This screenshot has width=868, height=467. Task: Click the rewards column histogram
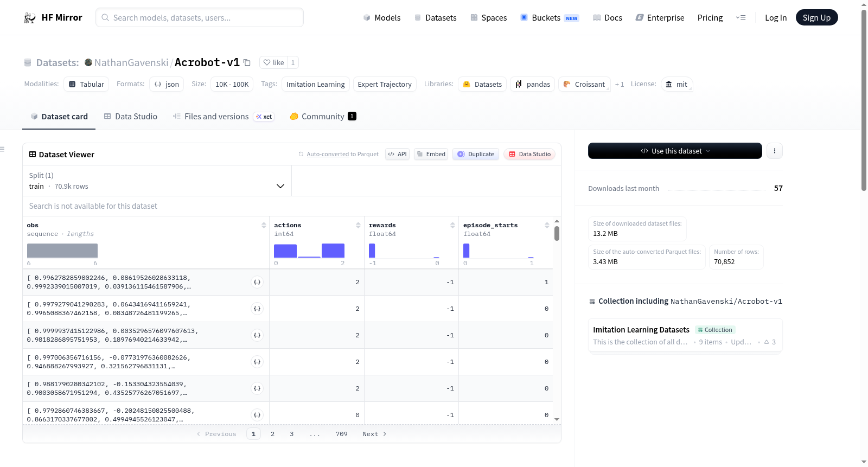pos(404,251)
